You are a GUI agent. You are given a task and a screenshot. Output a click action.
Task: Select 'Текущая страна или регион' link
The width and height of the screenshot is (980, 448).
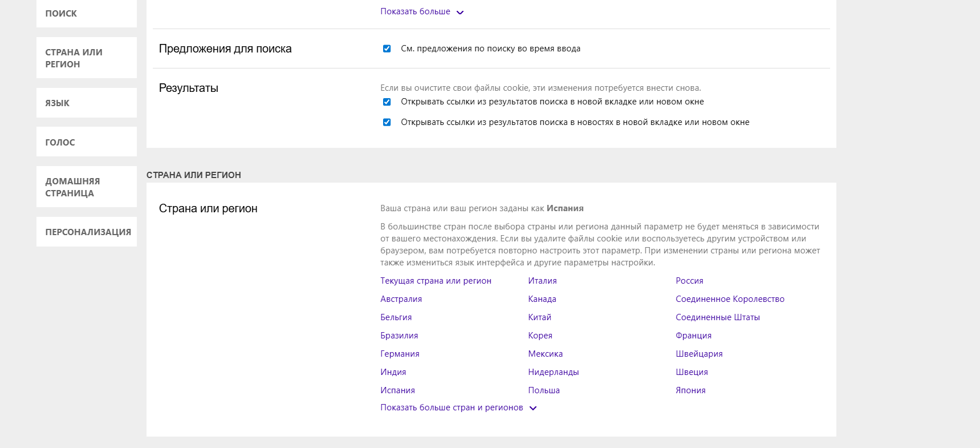(436, 281)
